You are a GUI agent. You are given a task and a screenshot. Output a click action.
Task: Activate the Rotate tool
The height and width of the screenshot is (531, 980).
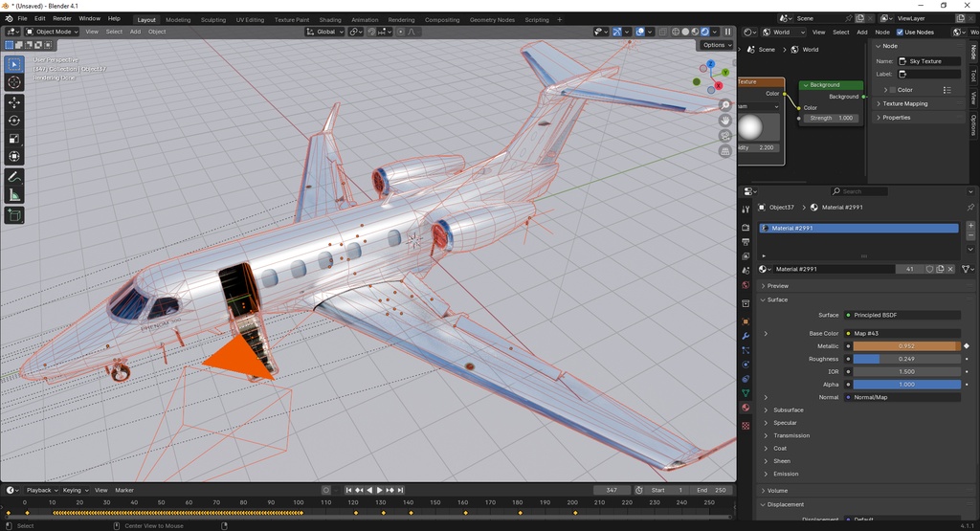[x=14, y=121]
